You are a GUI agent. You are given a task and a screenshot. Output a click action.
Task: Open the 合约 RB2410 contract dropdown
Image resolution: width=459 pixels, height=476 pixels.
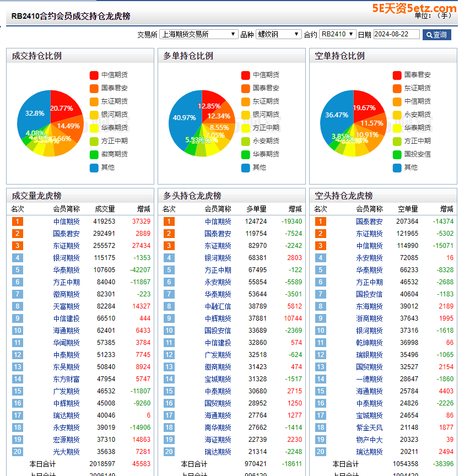point(337,34)
